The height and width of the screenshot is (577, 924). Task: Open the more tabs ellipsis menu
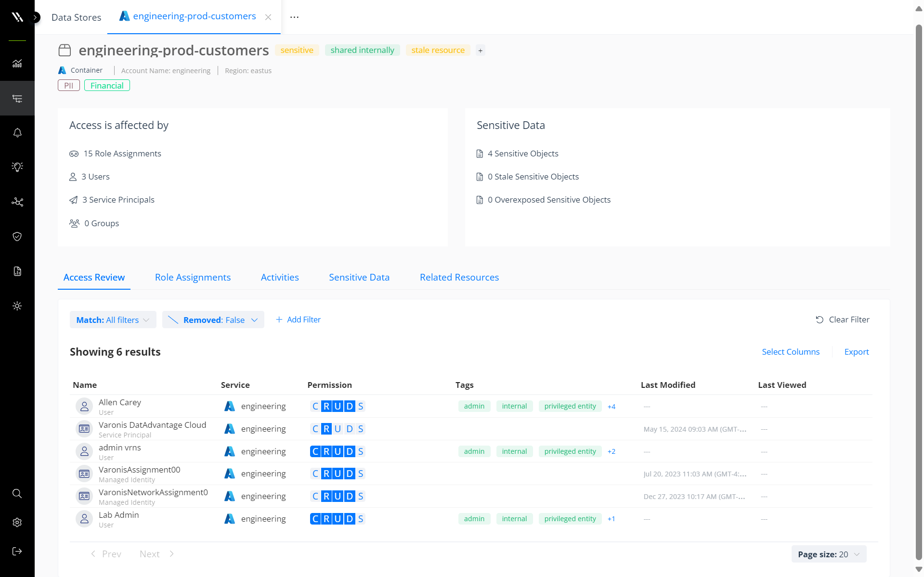[294, 17]
